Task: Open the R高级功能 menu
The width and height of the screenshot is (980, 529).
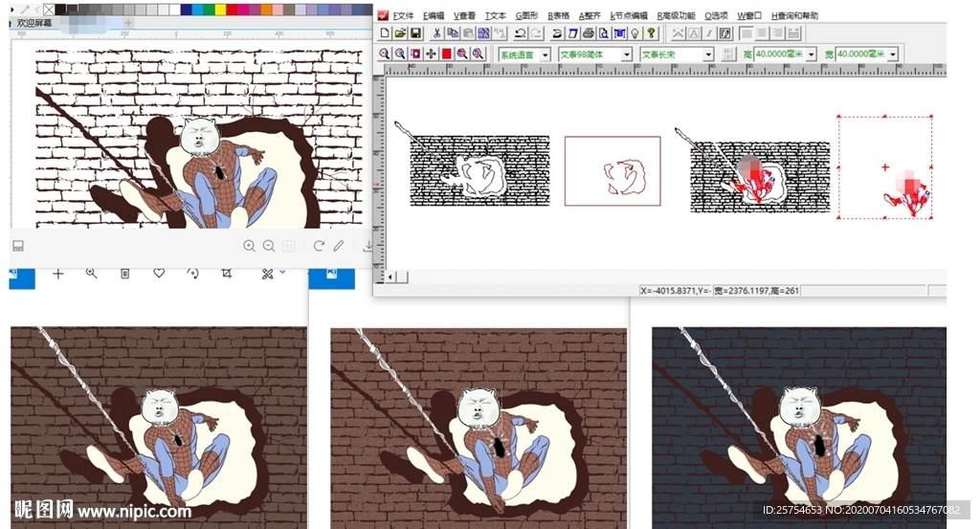Action: [677, 15]
